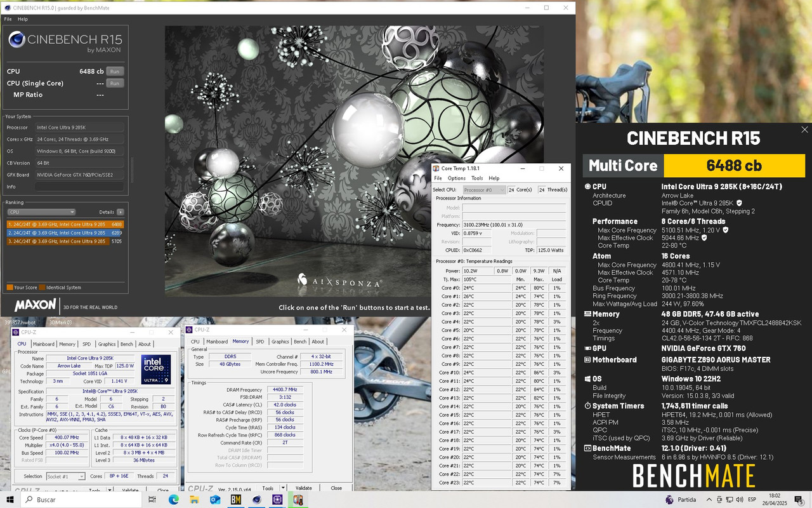Image resolution: width=812 pixels, height=508 pixels.
Task: Open About tab in left CPU-Z window
Action: coord(145,344)
